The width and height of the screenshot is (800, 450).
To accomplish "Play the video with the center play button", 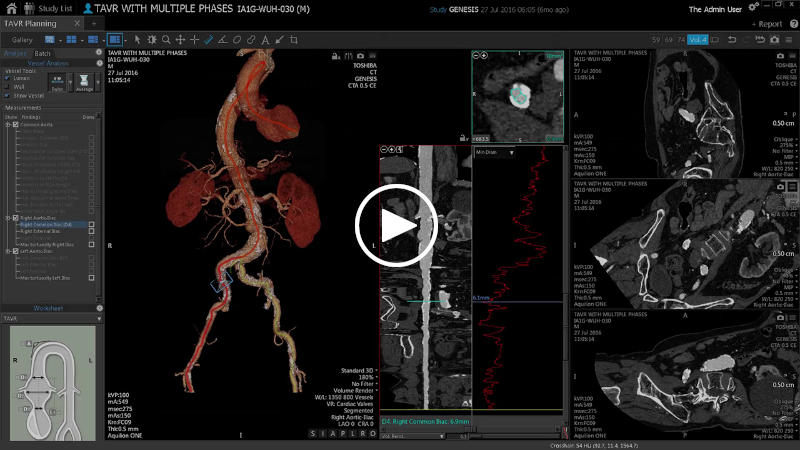I will pos(396,225).
